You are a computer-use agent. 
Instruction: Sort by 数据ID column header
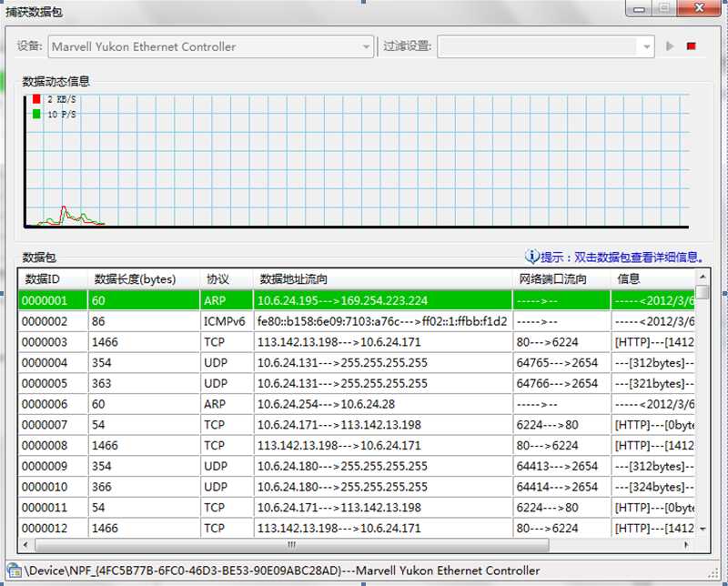pos(53,279)
